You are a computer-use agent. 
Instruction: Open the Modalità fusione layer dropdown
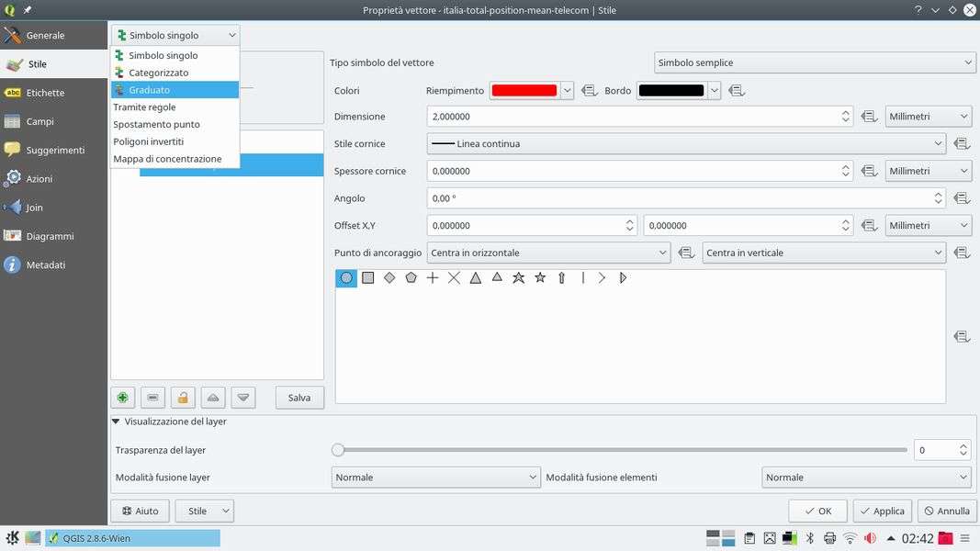pyautogui.click(x=436, y=478)
